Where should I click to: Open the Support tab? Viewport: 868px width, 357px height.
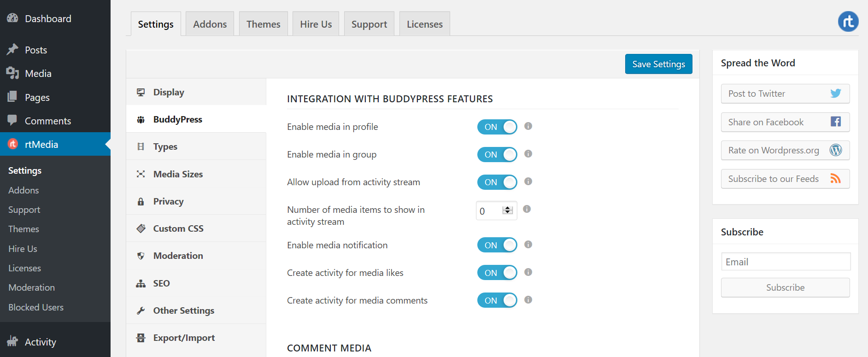point(369,24)
